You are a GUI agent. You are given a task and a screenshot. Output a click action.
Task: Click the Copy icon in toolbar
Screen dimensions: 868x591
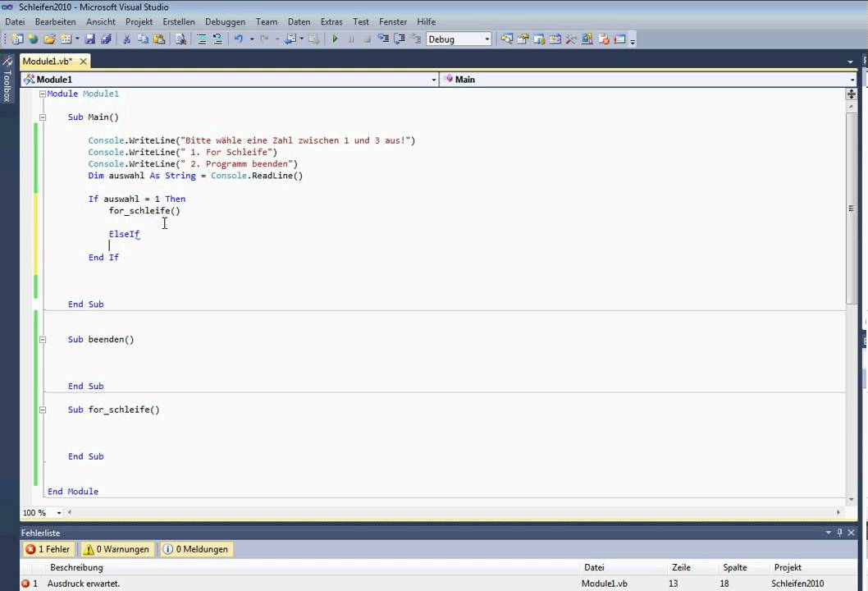(x=143, y=39)
